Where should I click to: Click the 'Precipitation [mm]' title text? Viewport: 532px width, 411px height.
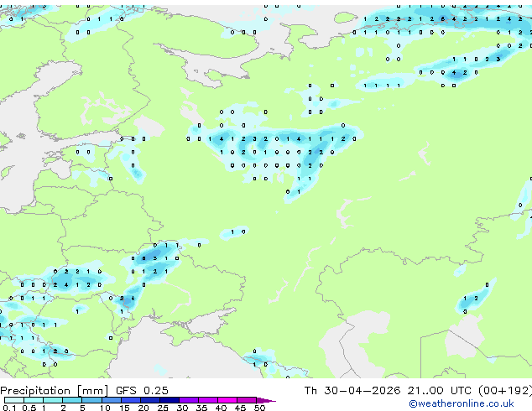click(55, 391)
